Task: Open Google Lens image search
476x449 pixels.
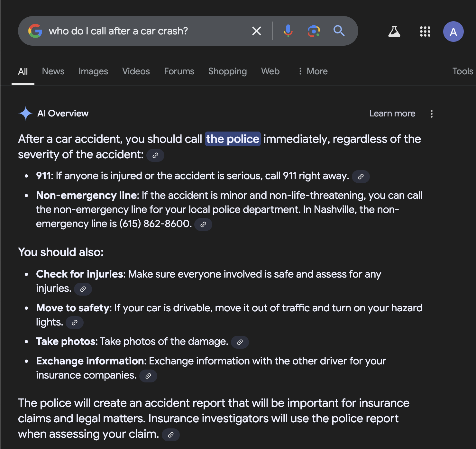Action: (314, 31)
